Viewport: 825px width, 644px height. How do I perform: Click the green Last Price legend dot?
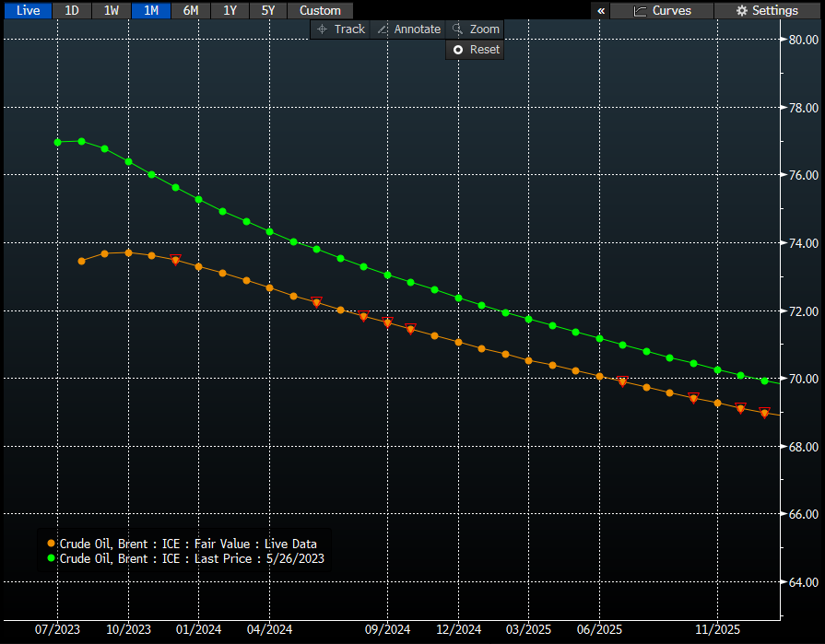tap(51, 558)
